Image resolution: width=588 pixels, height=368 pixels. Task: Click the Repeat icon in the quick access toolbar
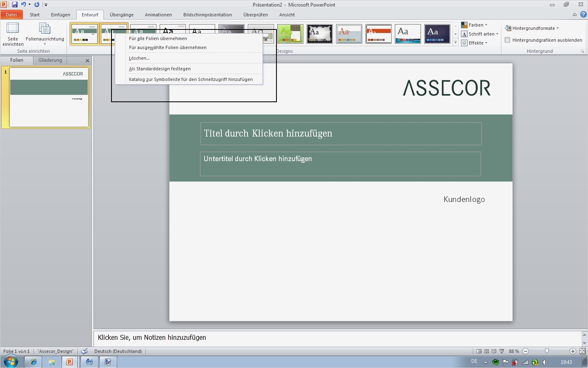click(x=37, y=4)
